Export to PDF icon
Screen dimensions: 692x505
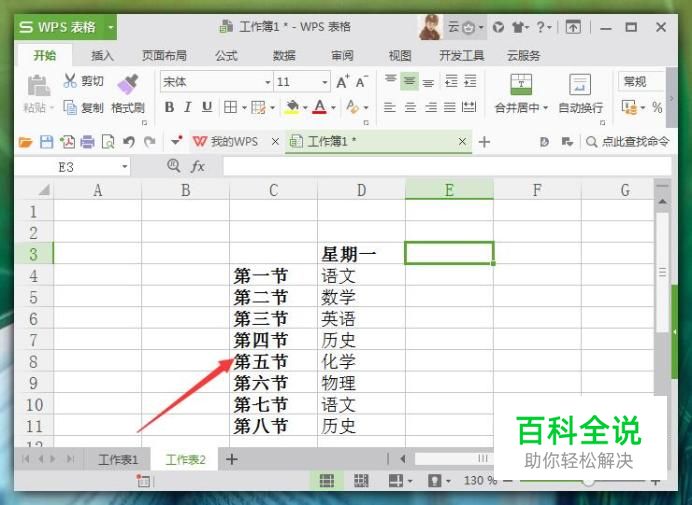[x=67, y=142]
